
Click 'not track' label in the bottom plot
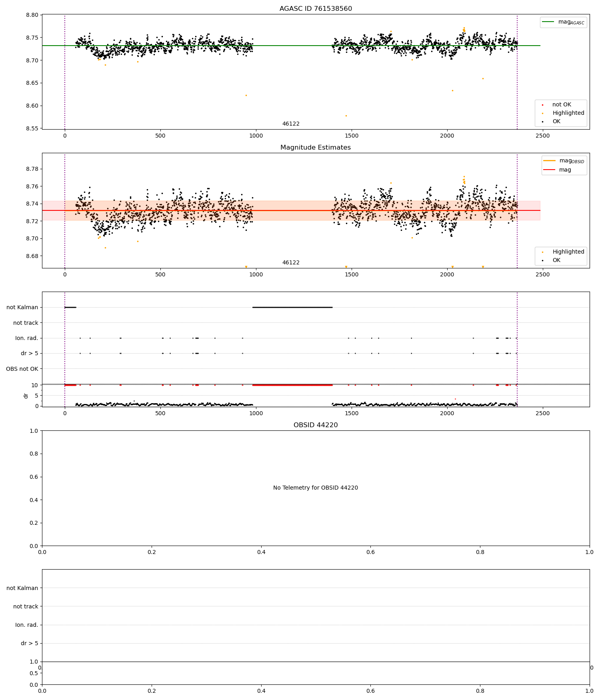tap(26, 606)
